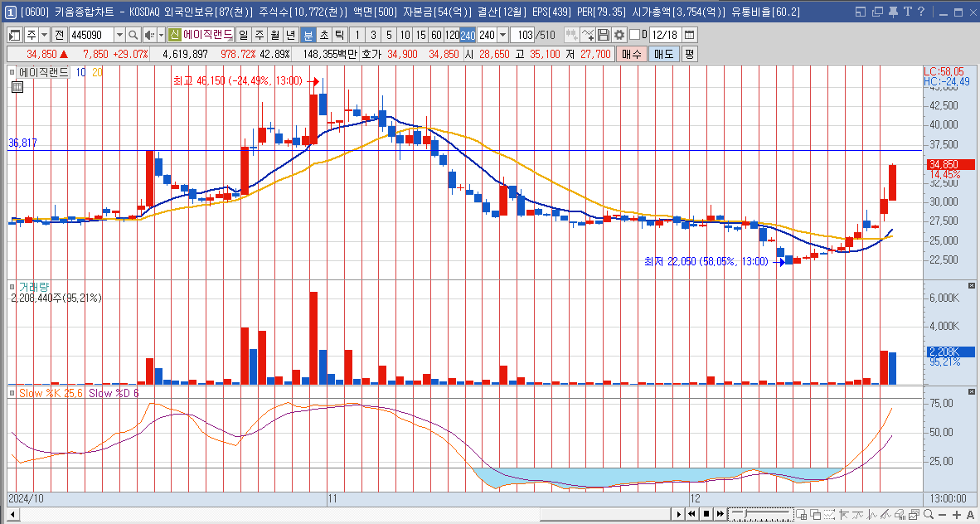Click the plus zoom-in icon at bottom

click(957, 514)
